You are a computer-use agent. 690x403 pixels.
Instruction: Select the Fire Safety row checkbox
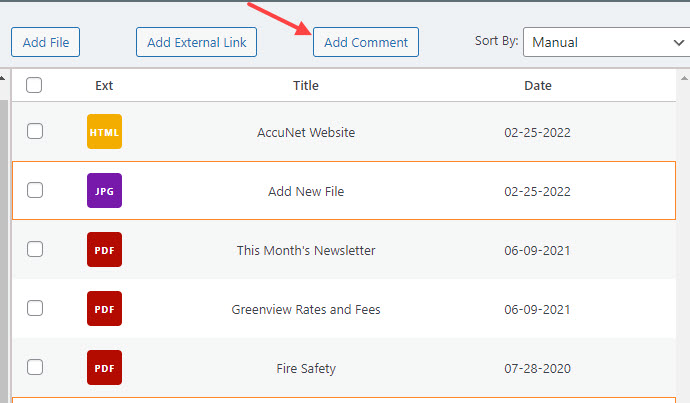point(35,367)
